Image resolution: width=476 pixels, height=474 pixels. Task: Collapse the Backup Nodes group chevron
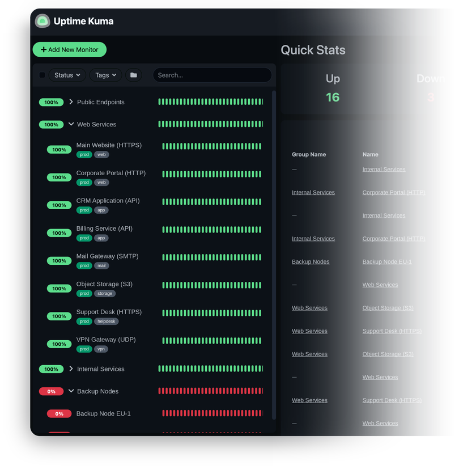(71, 391)
